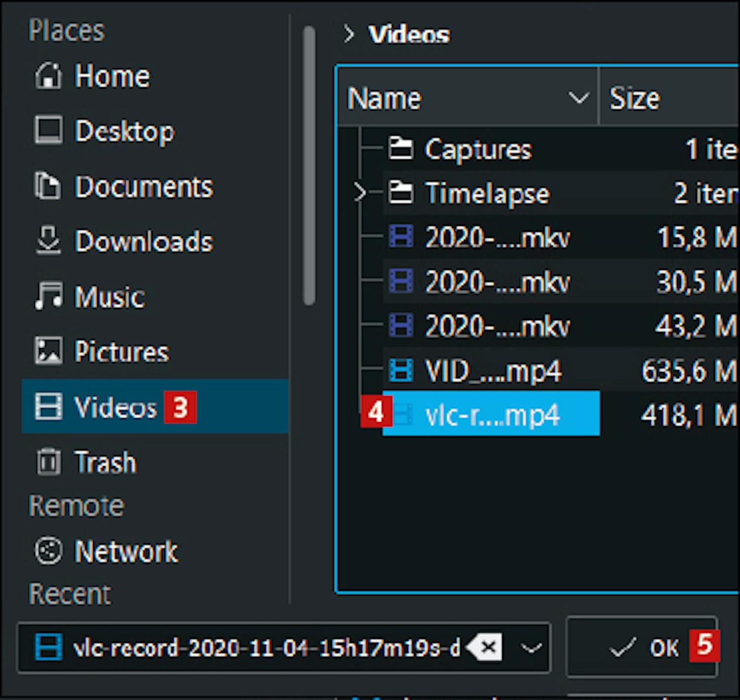
Task: Click the Downloads arrow icon in Places
Action: [x=48, y=241]
